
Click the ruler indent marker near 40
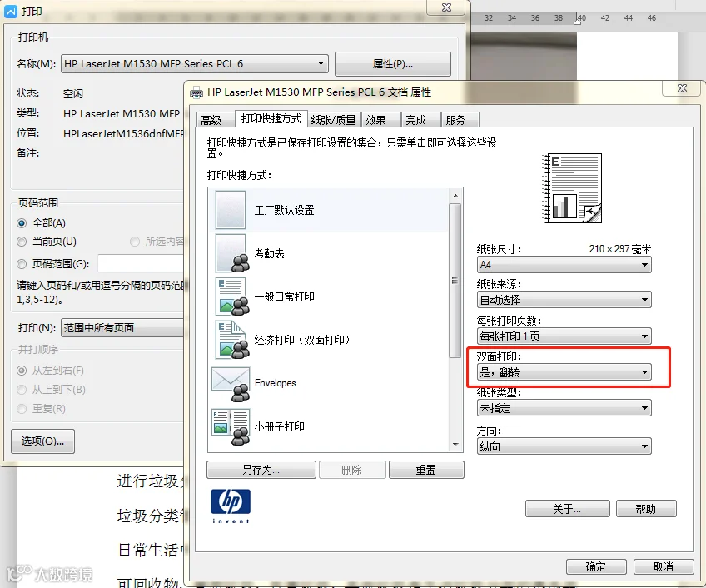pyautogui.click(x=577, y=19)
